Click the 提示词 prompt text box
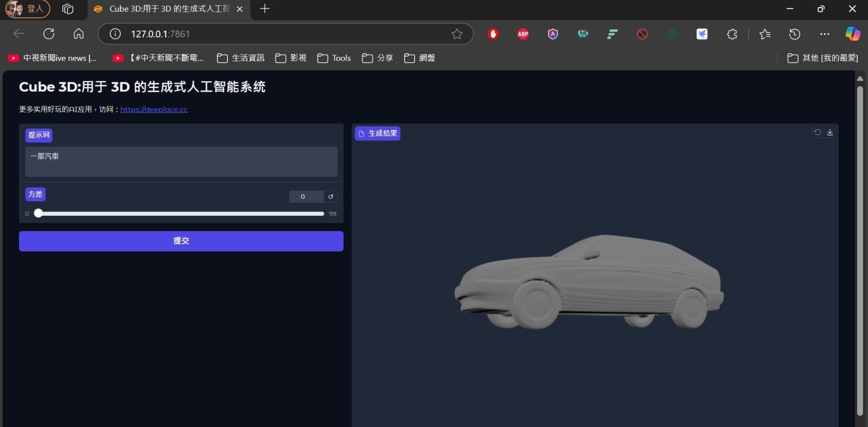The height and width of the screenshot is (427, 868). point(181,161)
